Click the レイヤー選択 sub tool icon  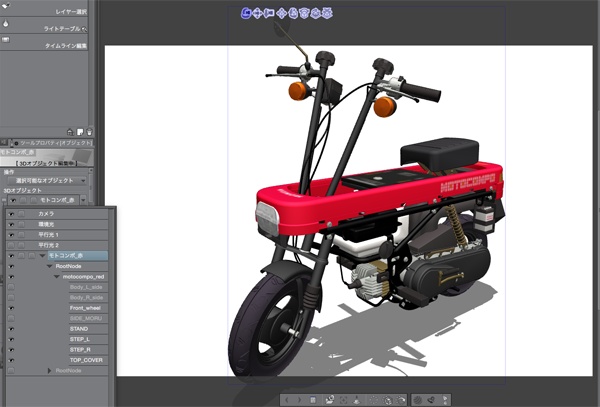[x=5, y=5]
